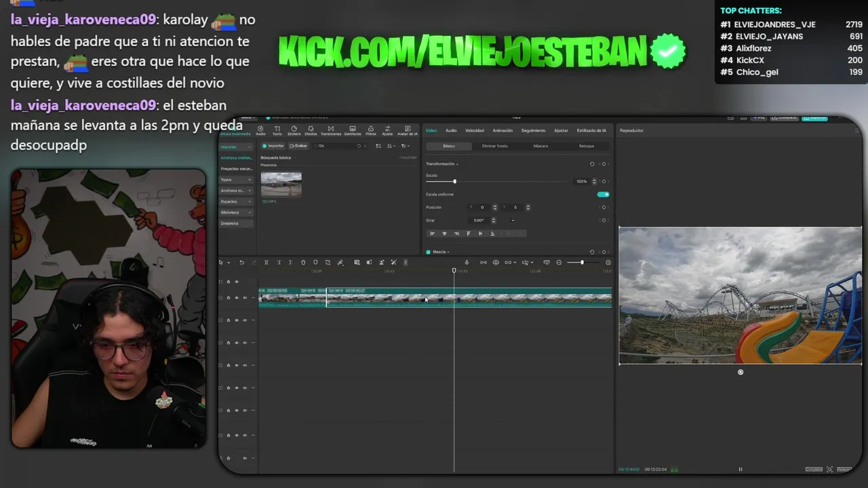Add keyframe for Posición
868x488 pixels.
tap(604, 207)
